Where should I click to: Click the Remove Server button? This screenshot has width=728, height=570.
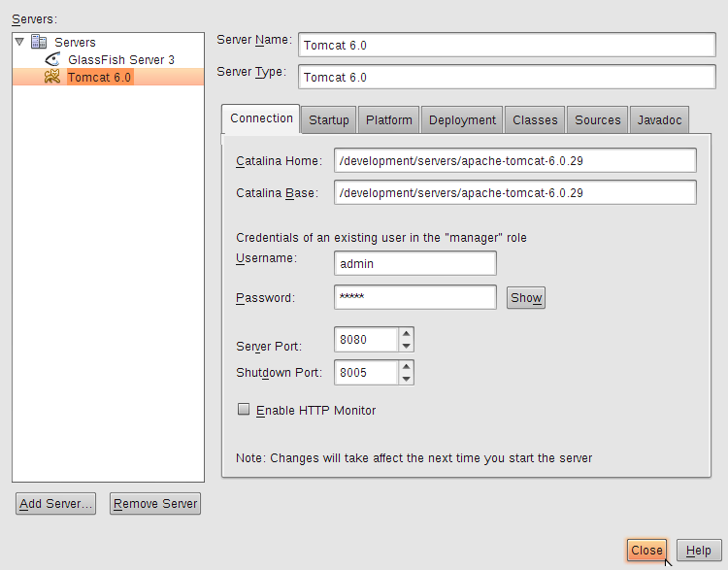(155, 504)
